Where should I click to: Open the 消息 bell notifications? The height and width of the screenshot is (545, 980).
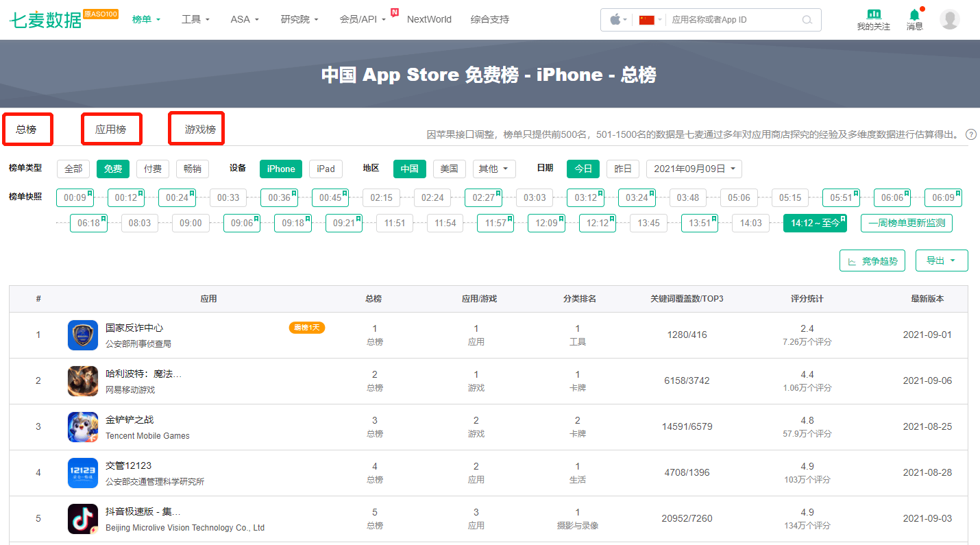click(914, 14)
